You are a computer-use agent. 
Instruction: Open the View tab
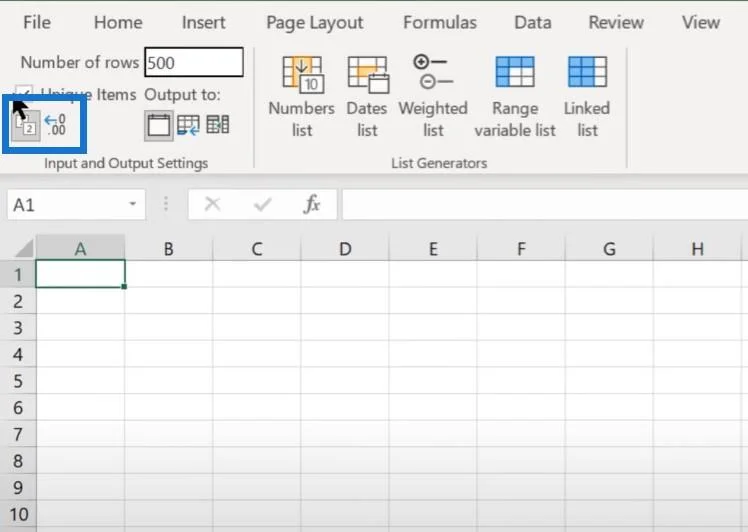[x=701, y=22]
